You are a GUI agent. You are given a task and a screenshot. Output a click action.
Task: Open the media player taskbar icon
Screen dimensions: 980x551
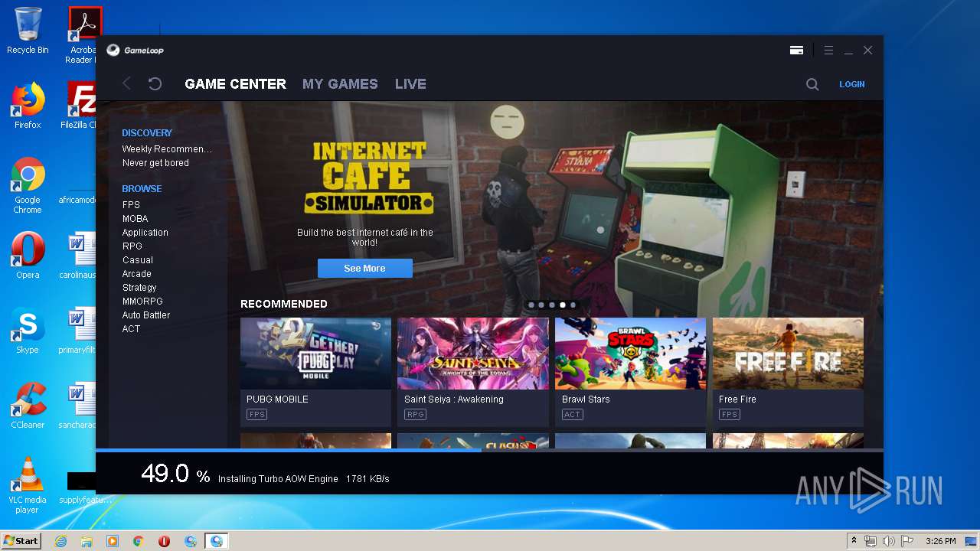113,541
